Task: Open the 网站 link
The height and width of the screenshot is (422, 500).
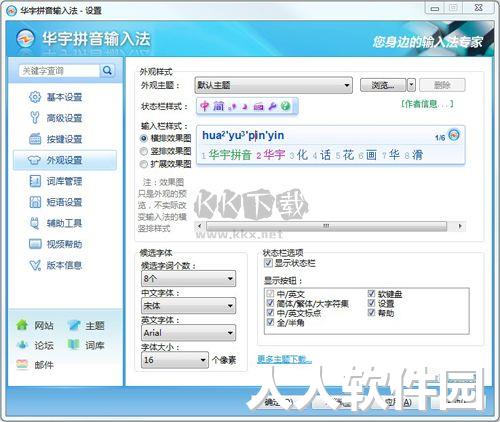Action: [44, 325]
